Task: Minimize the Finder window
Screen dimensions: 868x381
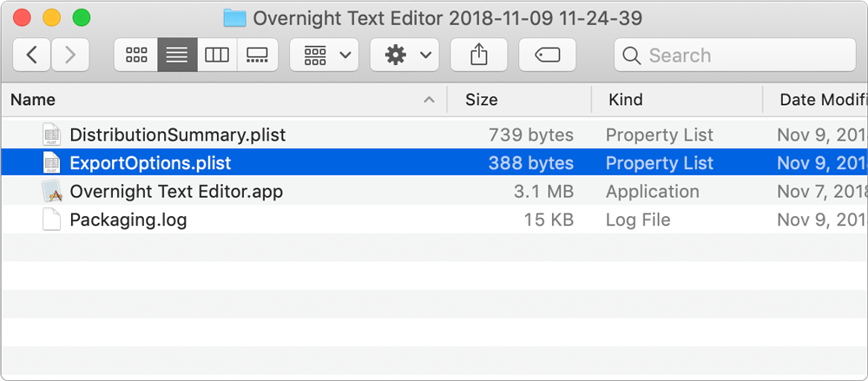Action: 52,17
